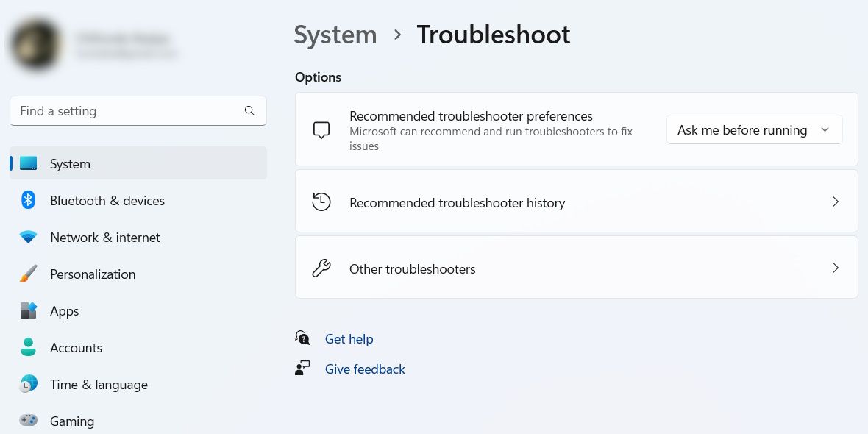Click System in the breadcrumb trail
This screenshot has height=434, width=868.
pyautogui.click(x=335, y=35)
